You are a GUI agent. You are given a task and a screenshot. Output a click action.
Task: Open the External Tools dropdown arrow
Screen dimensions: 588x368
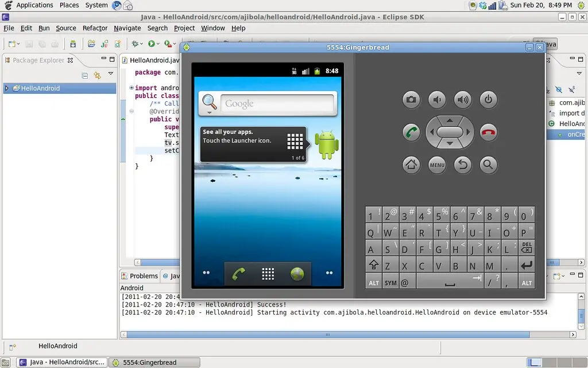coord(175,44)
